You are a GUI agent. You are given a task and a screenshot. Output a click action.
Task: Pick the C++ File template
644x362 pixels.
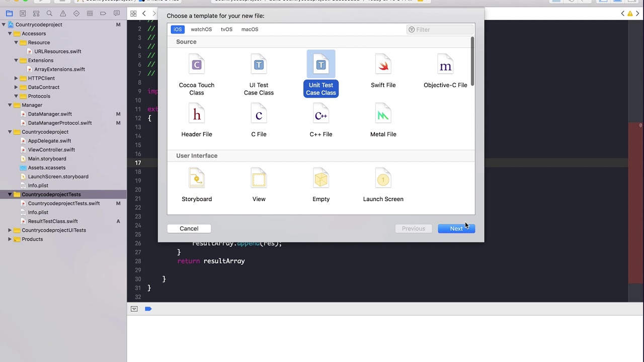click(x=321, y=120)
